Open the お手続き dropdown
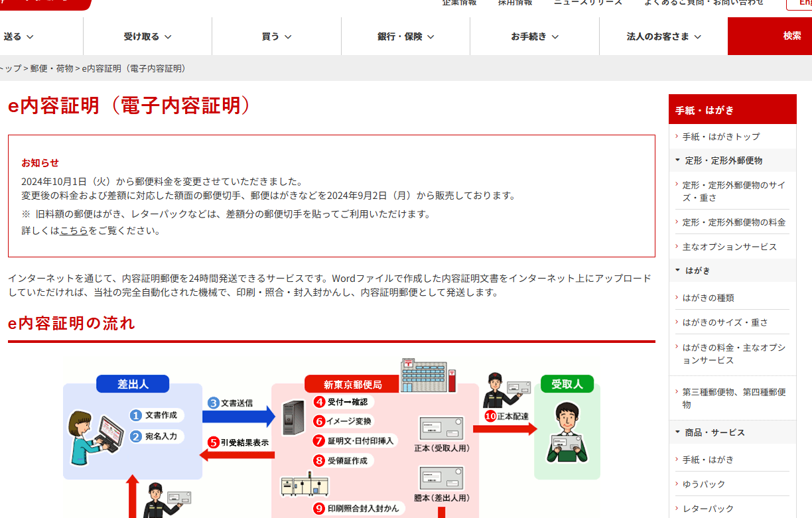 [x=535, y=36]
